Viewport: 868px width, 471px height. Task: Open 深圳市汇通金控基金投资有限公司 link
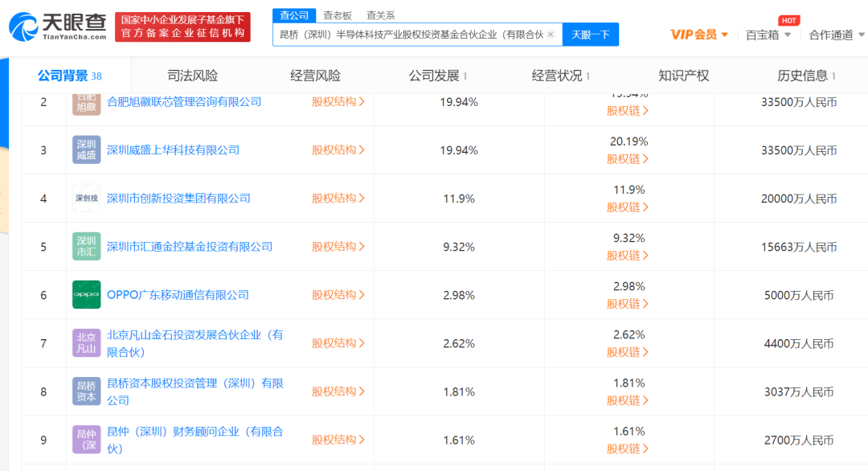click(190, 246)
